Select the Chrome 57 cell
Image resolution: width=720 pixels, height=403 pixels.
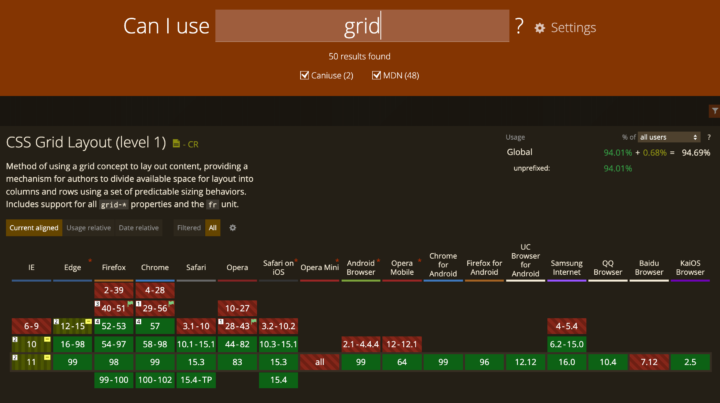click(155, 326)
